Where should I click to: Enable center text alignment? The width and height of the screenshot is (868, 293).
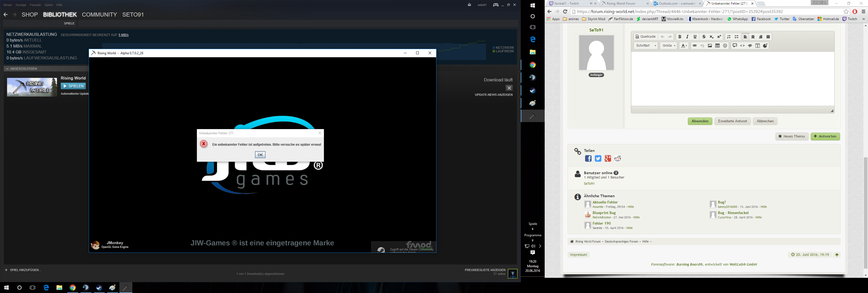pyautogui.click(x=753, y=37)
